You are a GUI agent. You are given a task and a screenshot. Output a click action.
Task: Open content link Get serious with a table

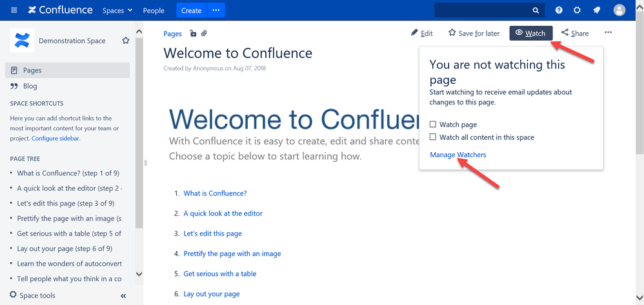220,274
